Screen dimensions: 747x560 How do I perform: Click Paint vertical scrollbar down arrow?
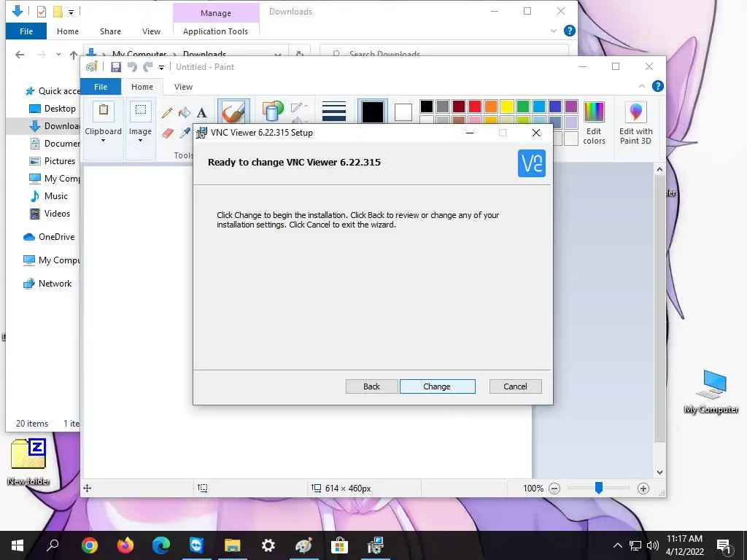click(x=659, y=472)
